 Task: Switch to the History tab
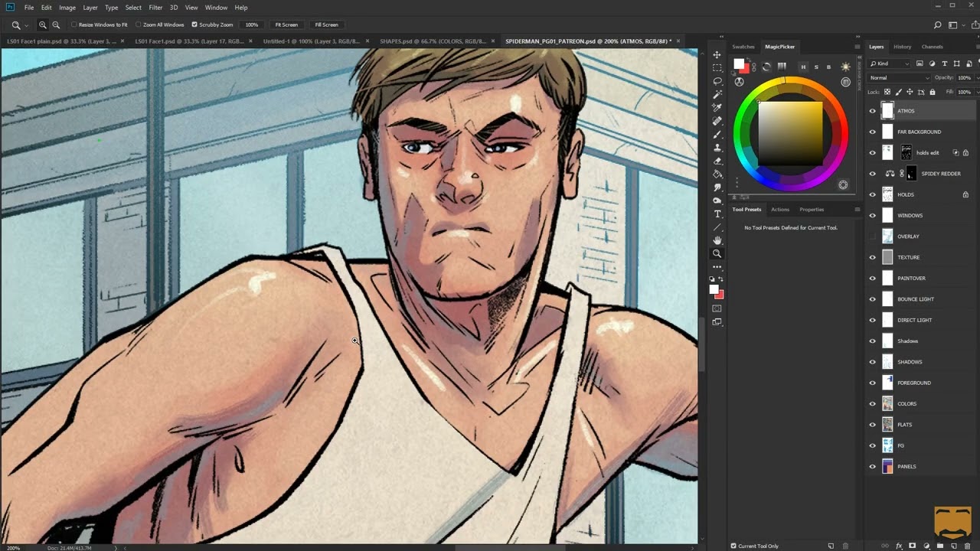(x=903, y=47)
